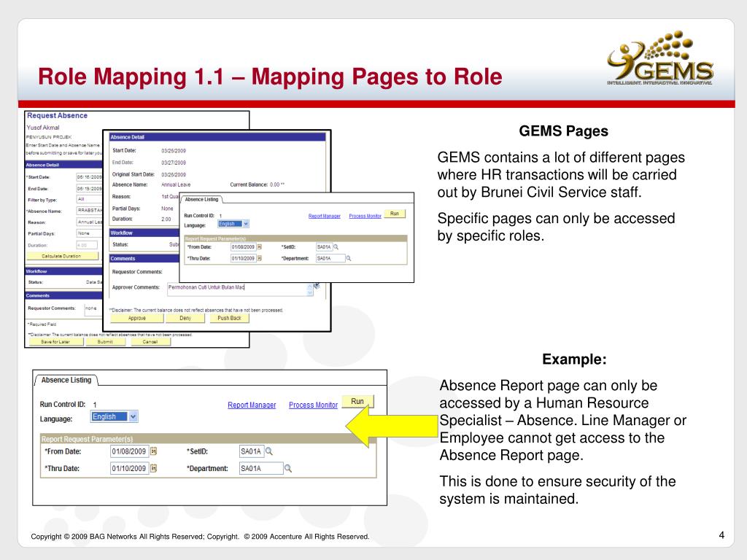This screenshot has width=747, height=560.
Task: Click Original Start Date value 03/26/2009
Action: (174, 175)
